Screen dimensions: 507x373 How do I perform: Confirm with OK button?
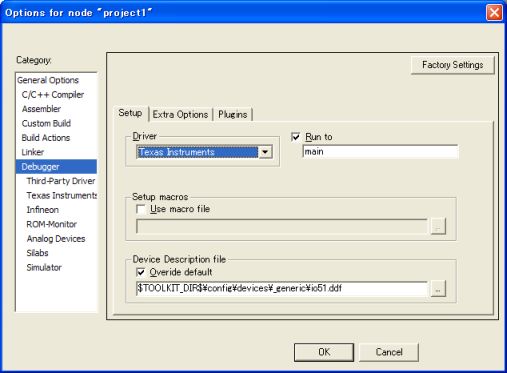coord(324,352)
